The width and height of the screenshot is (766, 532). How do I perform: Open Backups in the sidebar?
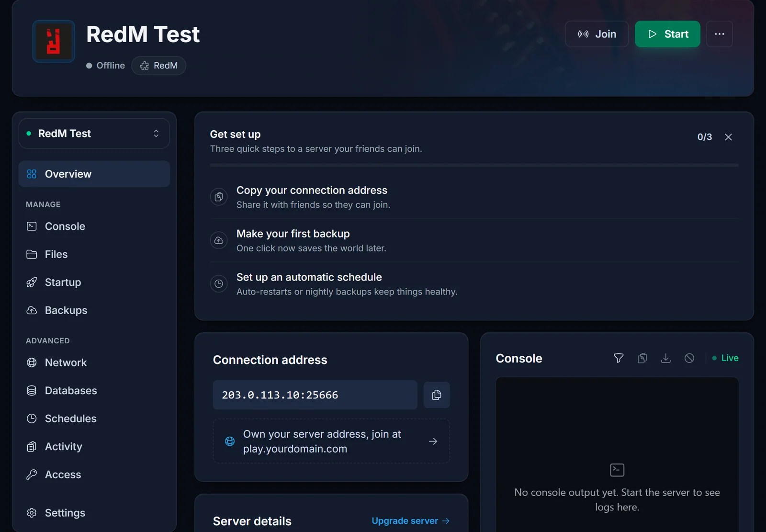94,310
